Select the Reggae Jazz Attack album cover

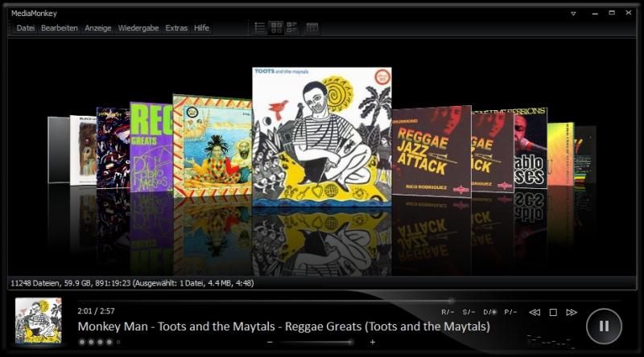tap(431, 151)
